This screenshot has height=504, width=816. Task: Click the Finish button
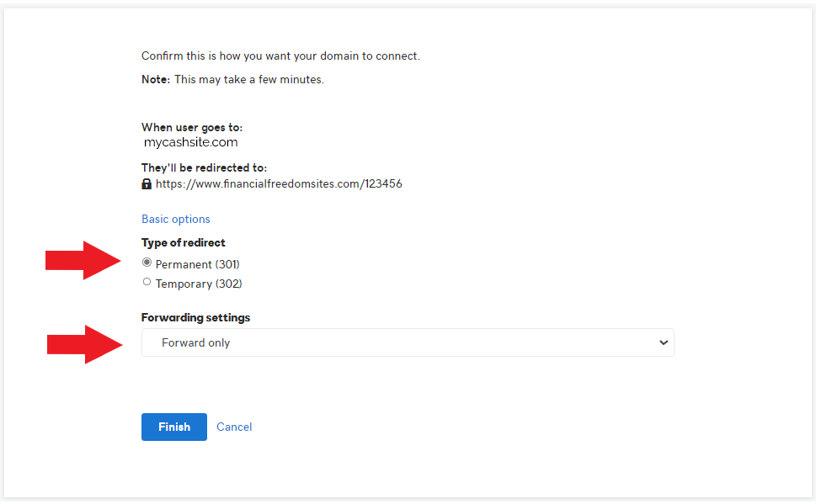173,427
